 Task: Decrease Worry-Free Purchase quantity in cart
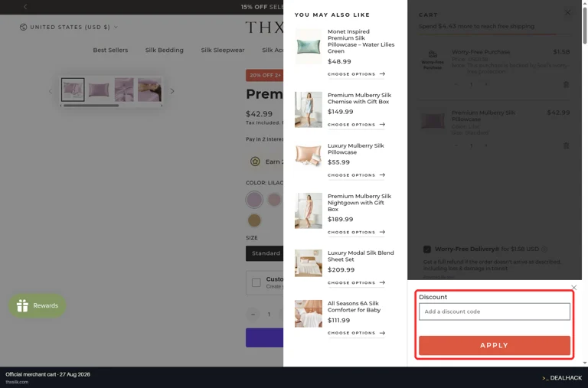(456, 85)
